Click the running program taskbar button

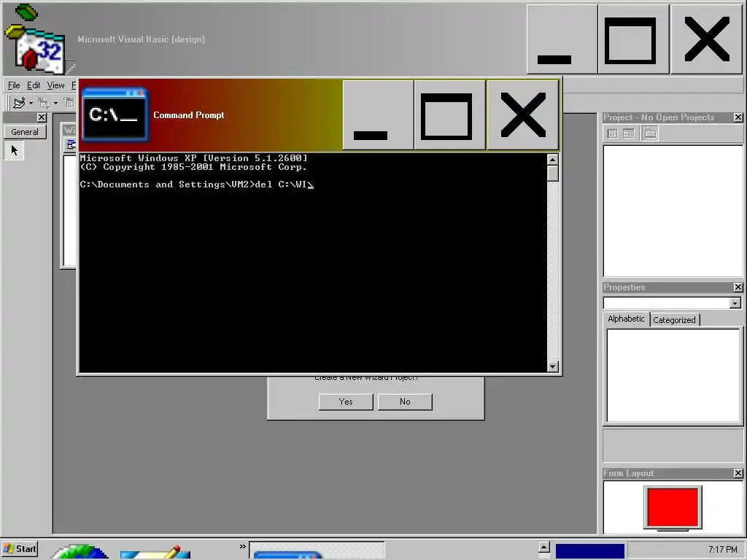coord(317,550)
